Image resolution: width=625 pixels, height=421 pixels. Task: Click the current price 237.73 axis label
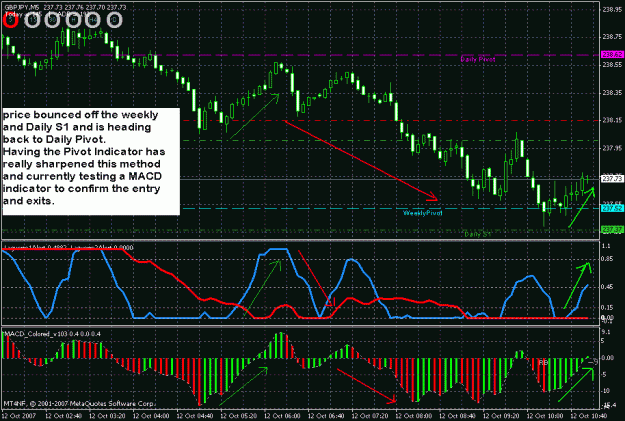pyautogui.click(x=612, y=179)
